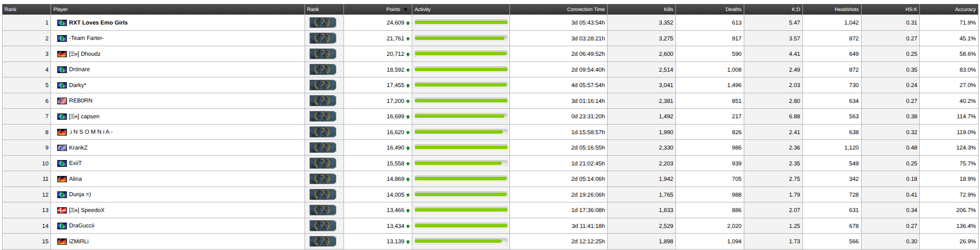The image size is (980, 250).
Task: Click the activity bar for ExiiT
Action: coord(460,163)
